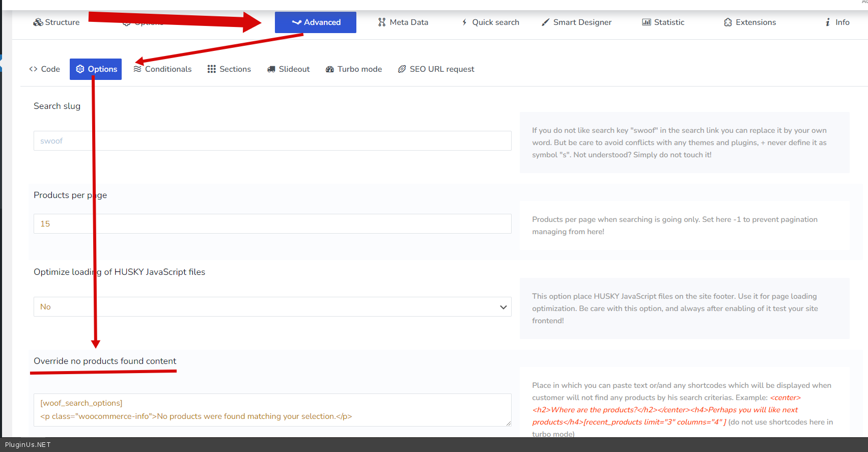Click the Extensions puzzle icon

coord(728,22)
